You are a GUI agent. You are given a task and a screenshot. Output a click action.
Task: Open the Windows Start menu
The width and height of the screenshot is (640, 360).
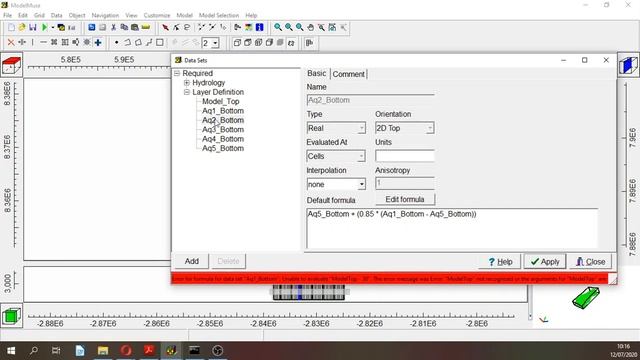click(11, 351)
